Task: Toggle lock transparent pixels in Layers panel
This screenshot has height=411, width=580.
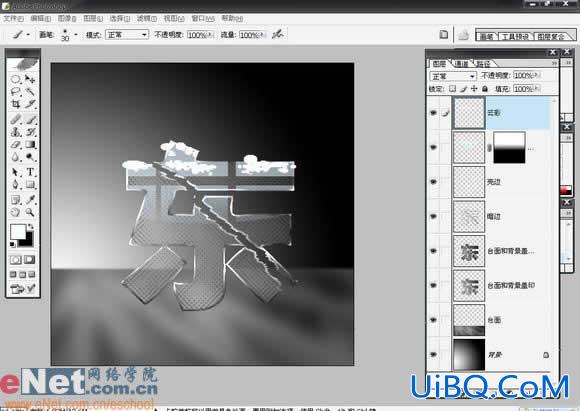Action: click(452, 89)
